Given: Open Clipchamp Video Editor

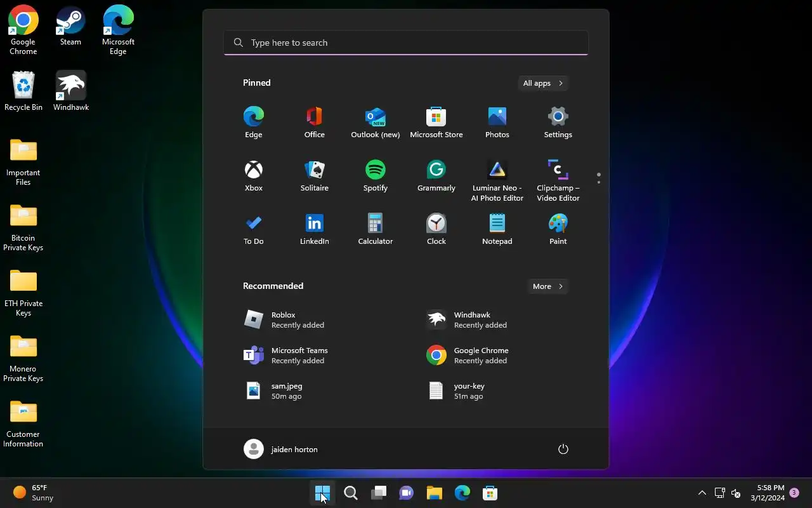Looking at the screenshot, I should (x=558, y=180).
